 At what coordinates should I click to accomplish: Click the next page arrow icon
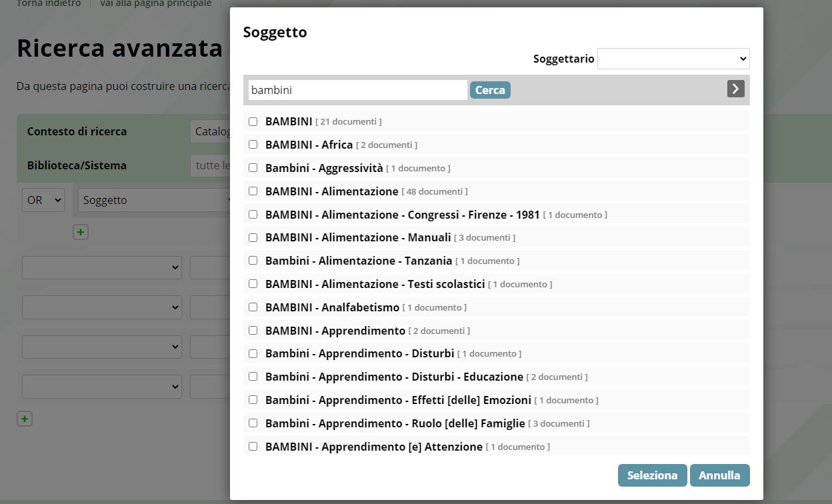[735, 89]
